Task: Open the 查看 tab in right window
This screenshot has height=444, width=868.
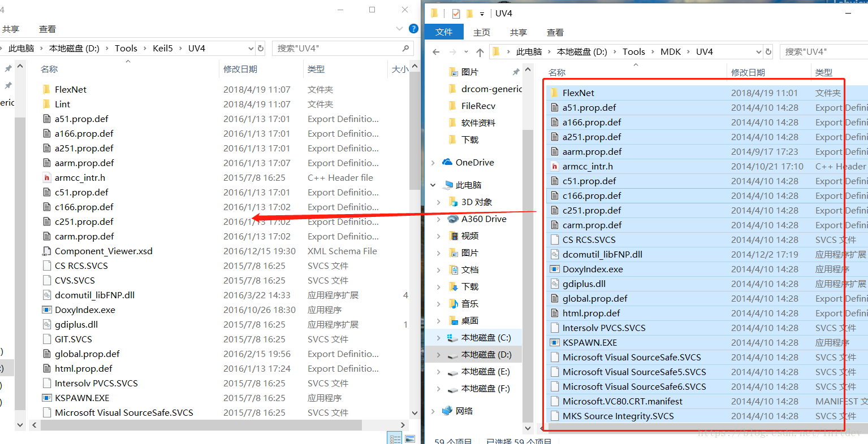Action: pyautogui.click(x=555, y=32)
